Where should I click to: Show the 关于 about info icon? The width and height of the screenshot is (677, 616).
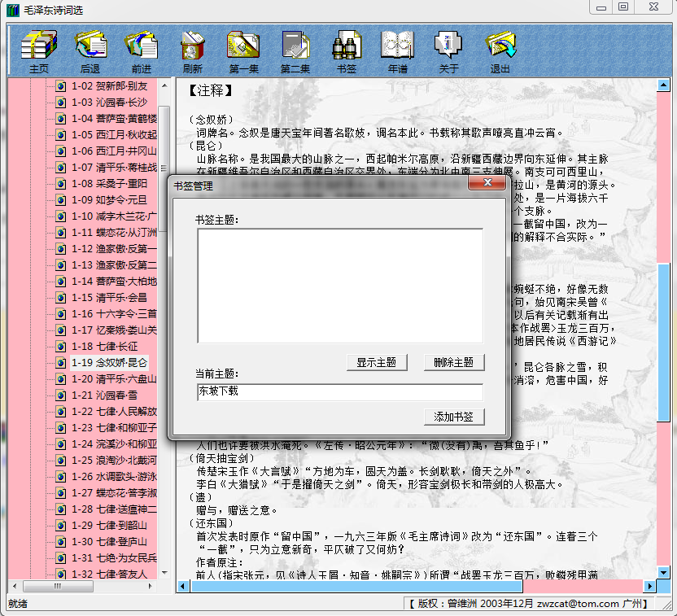[x=448, y=51]
